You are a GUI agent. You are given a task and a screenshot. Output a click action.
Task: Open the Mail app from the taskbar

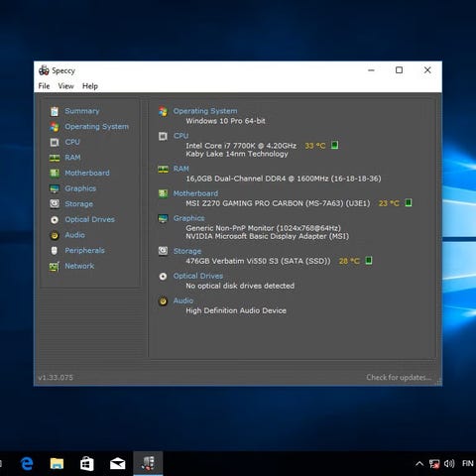pyautogui.click(x=117, y=464)
